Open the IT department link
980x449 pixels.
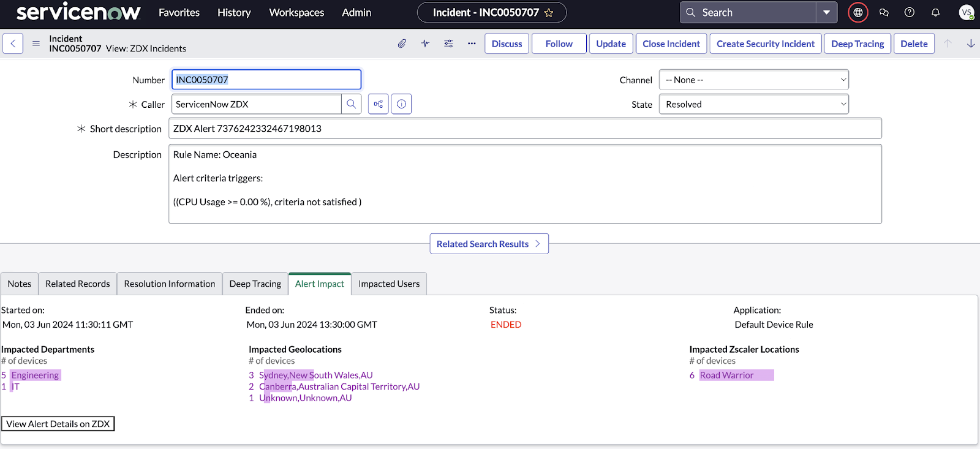pos(15,387)
